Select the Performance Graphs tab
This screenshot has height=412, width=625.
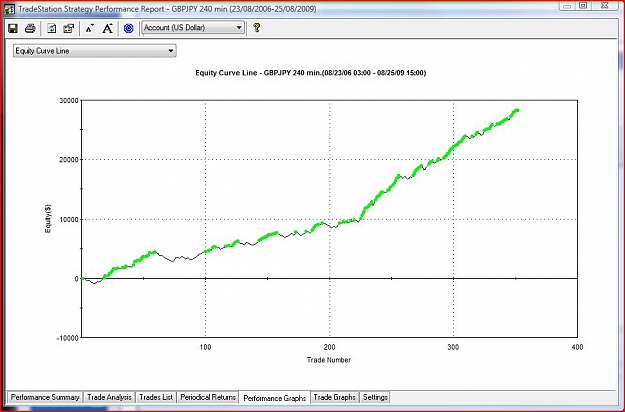pos(274,398)
